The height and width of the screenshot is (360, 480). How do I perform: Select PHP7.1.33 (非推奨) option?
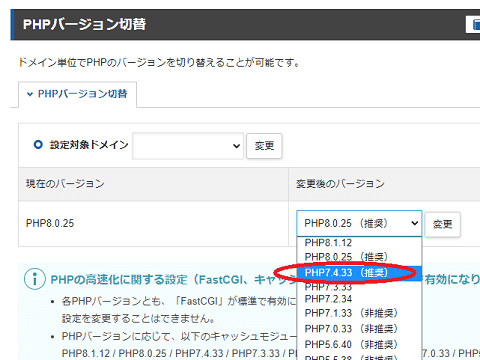point(359,313)
